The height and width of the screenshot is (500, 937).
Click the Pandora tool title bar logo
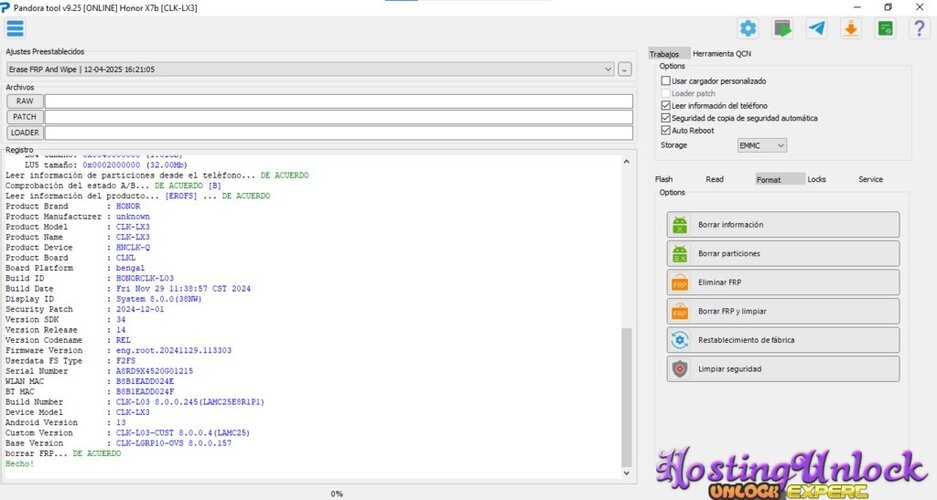click(x=5, y=8)
